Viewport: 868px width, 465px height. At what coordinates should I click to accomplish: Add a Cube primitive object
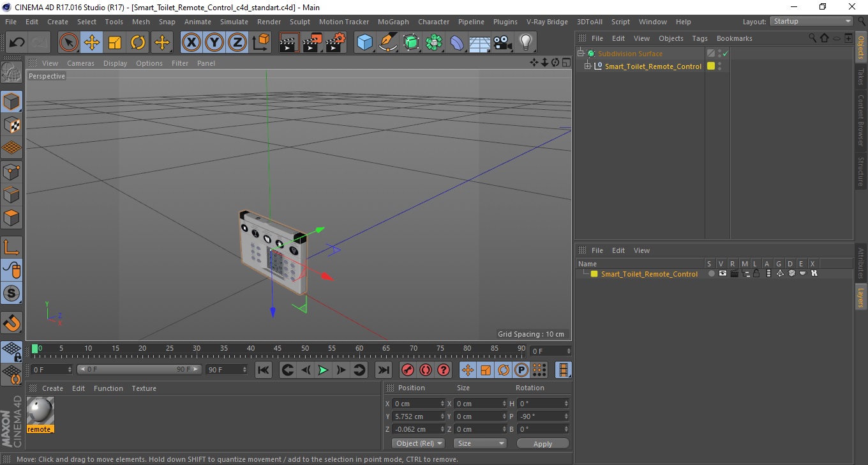(365, 43)
